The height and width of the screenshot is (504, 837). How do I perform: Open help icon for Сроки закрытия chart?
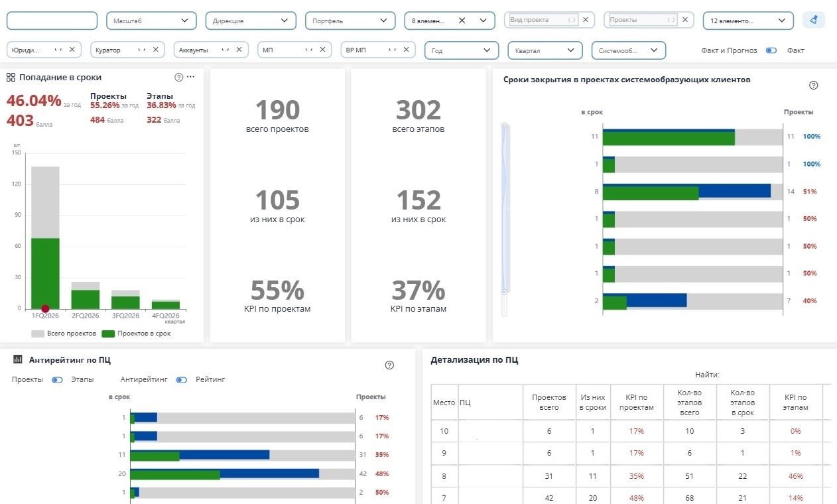814,85
